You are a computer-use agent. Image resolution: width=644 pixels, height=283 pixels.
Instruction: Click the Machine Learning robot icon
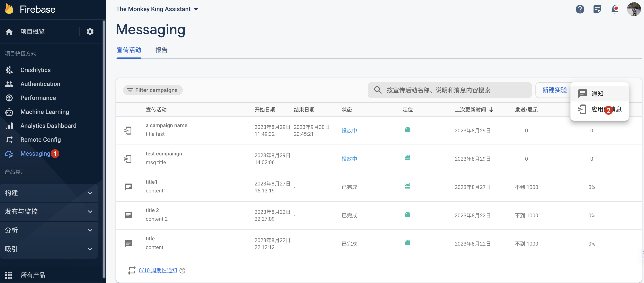click(9, 112)
